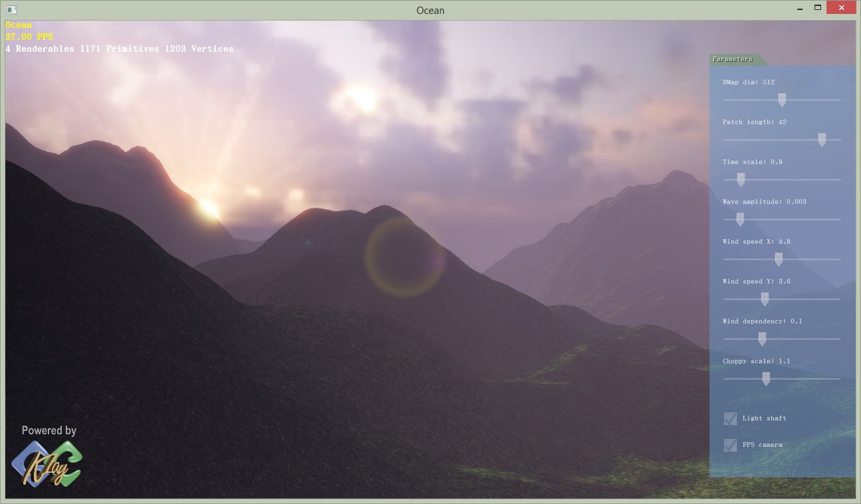Toggle the FPS camera checkbox
Viewport: 861px width, 504px height.
[x=730, y=445]
